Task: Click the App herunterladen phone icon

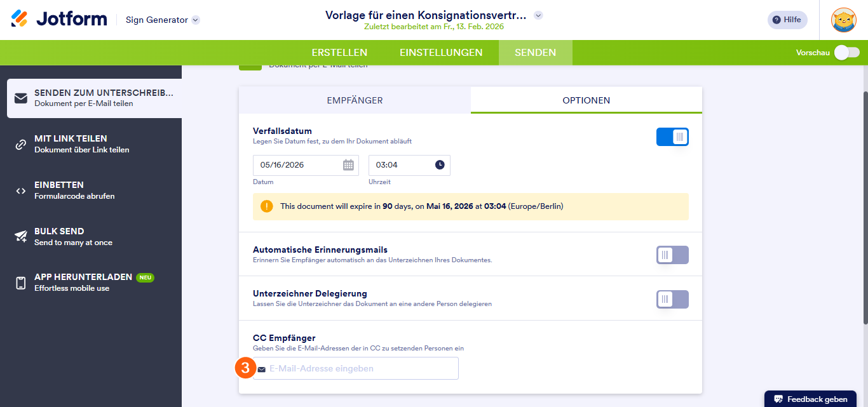Action: (21, 282)
